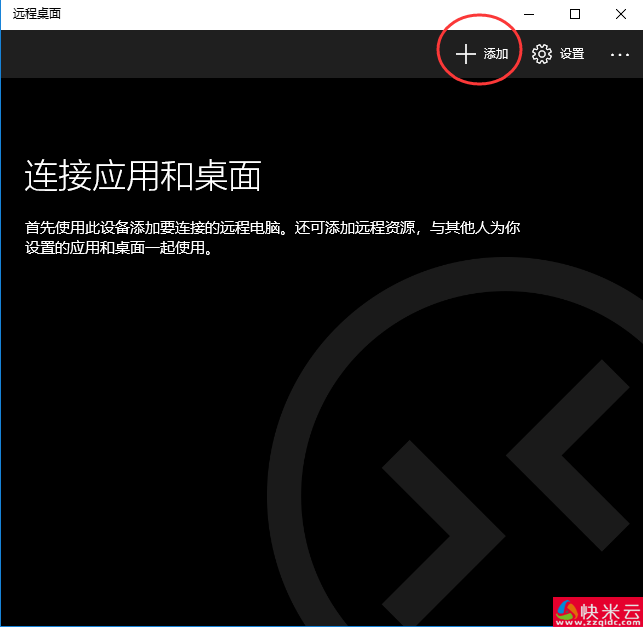Click the plus icon to add connection
643x627 pixels.
[x=465, y=54]
